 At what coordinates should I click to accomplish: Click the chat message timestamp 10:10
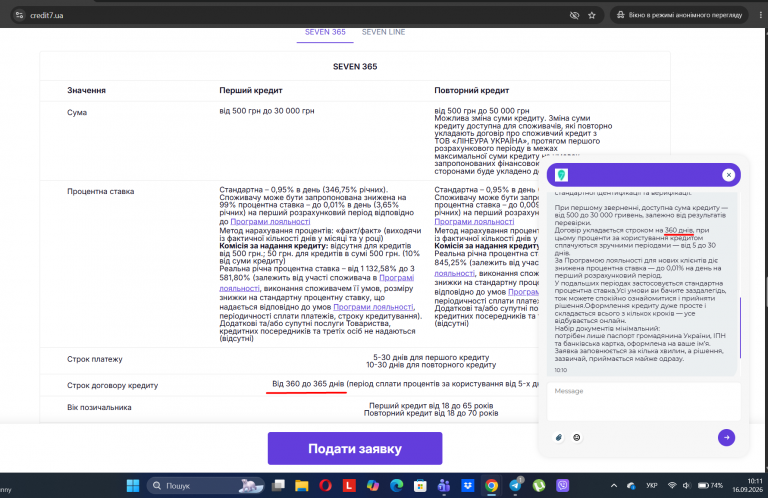(561, 370)
